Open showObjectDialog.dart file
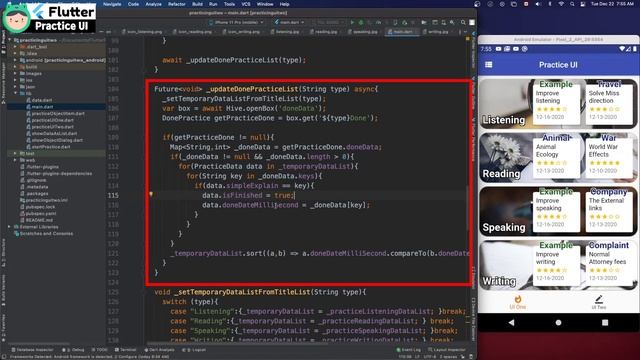 tap(57, 140)
